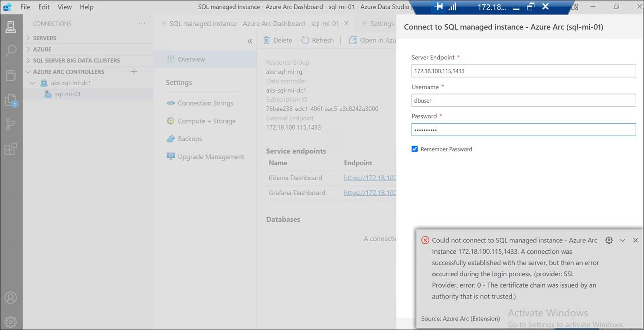Uncheck the Remember Password checkbox
This screenshot has width=644, height=330.
[415, 149]
